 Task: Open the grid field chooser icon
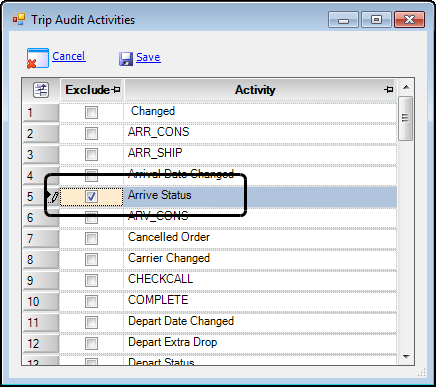[41, 90]
